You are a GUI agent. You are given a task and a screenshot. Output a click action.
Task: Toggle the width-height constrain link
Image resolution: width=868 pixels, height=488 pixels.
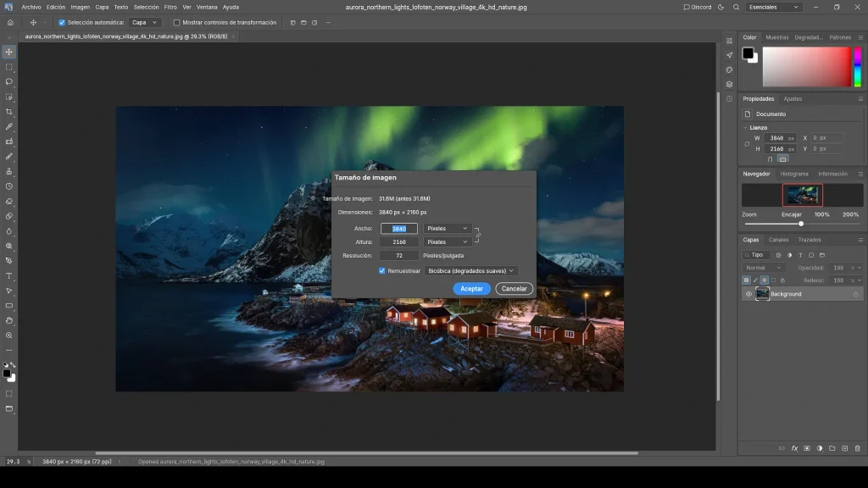pyautogui.click(x=478, y=236)
